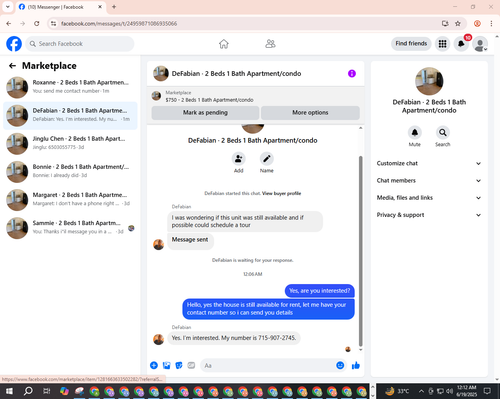Open Chrome three-dot menu

click(x=491, y=24)
